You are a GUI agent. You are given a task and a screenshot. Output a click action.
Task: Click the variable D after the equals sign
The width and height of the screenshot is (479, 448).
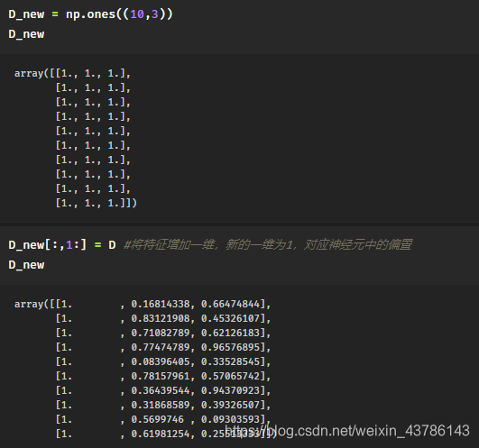[x=112, y=245]
